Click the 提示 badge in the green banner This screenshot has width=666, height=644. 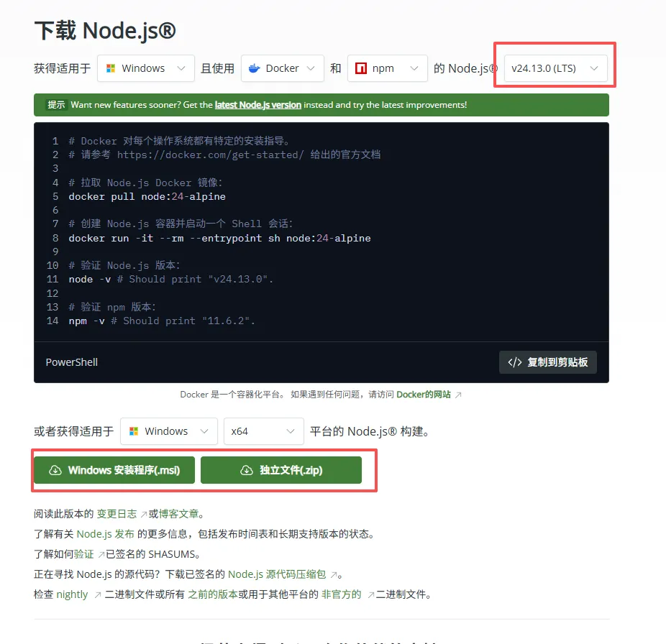(x=56, y=105)
